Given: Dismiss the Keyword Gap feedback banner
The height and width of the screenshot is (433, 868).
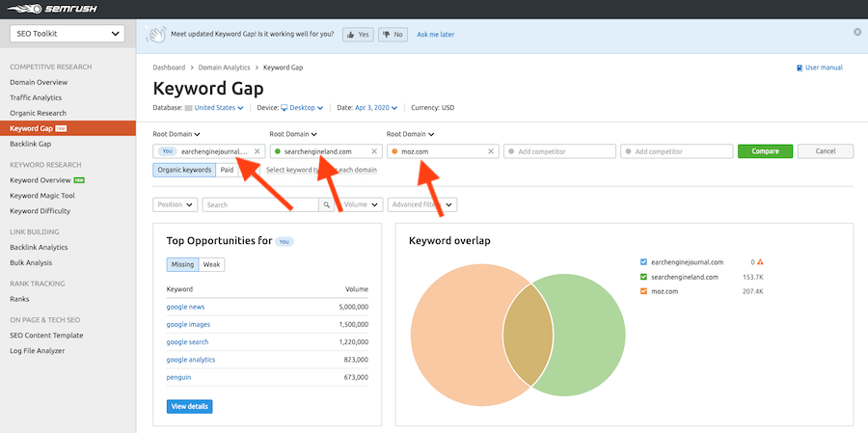Looking at the screenshot, I should point(857,32).
